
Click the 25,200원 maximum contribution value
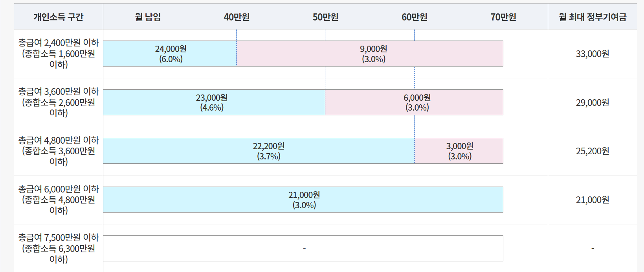point(593,151)
